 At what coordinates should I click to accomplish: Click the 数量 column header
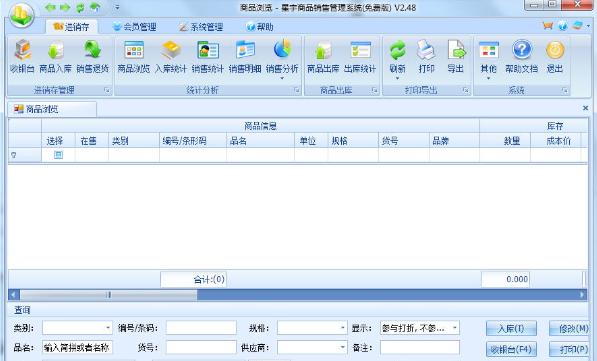point(505,141)
